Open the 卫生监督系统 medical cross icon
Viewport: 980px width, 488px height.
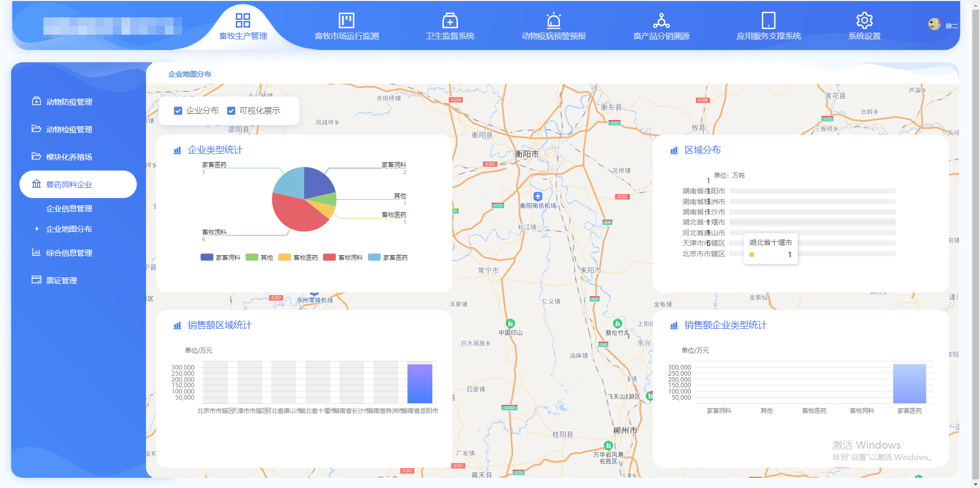450,20
